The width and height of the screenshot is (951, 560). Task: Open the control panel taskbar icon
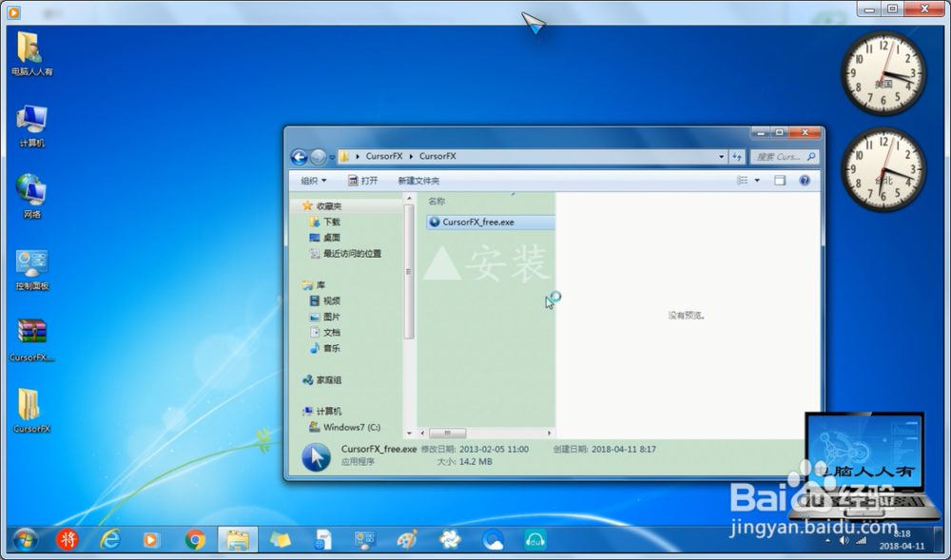point(365,539)
